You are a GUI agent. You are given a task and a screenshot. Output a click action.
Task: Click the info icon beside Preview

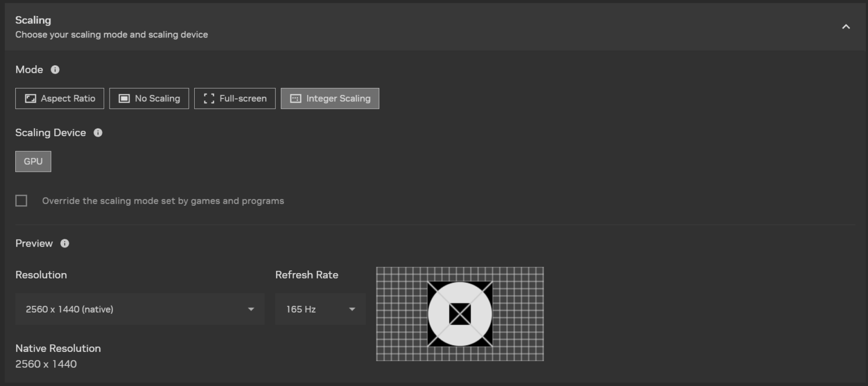pyautogui.click(x=65, y=244)
